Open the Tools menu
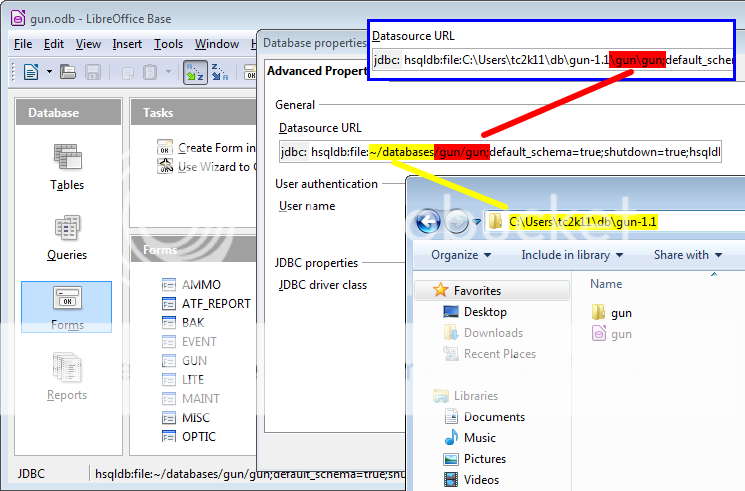The image size is (745, 491). point(168,44)
